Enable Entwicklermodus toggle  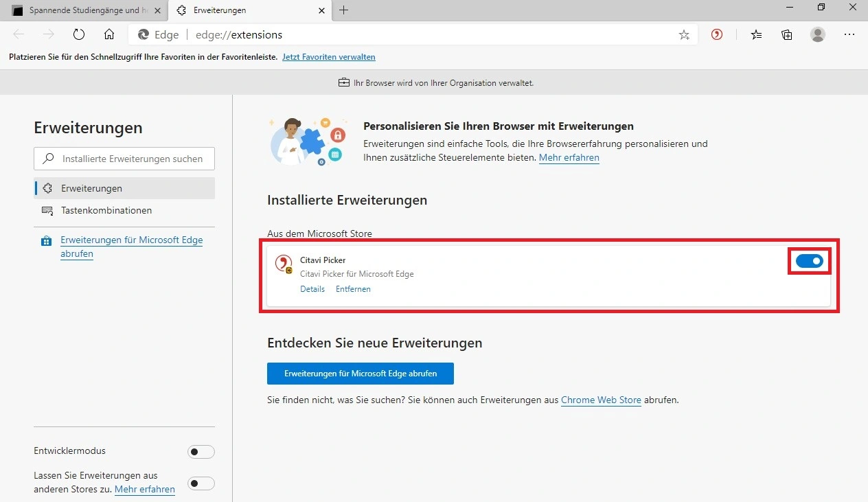tap(201, 451)
